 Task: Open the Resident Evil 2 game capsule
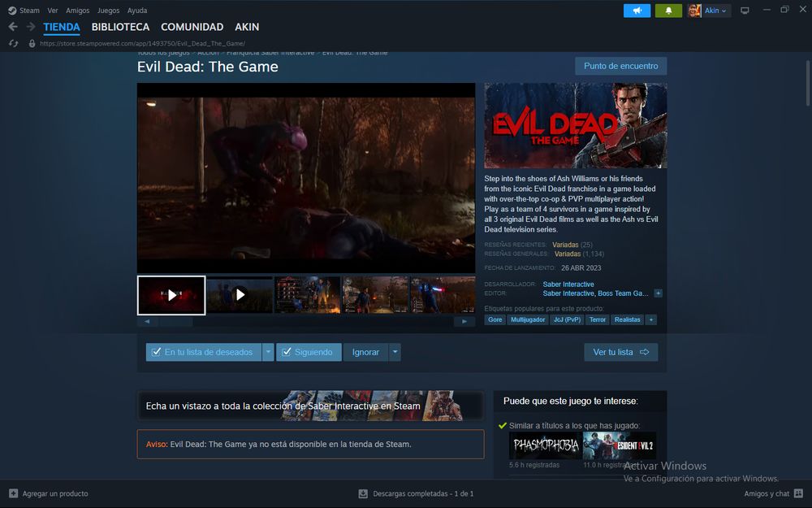[x=620, y=445]
